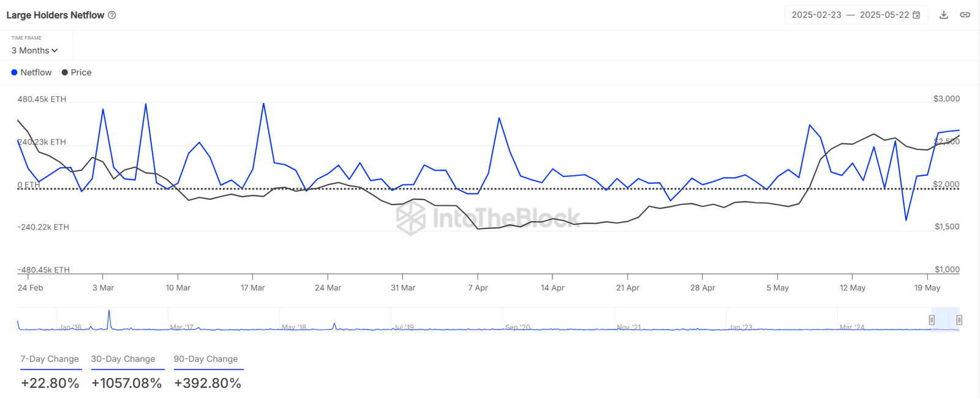This screenshot has height=398, width=980.
Task: Click the chevron next to 3 Months
Action: coord(55,51)
